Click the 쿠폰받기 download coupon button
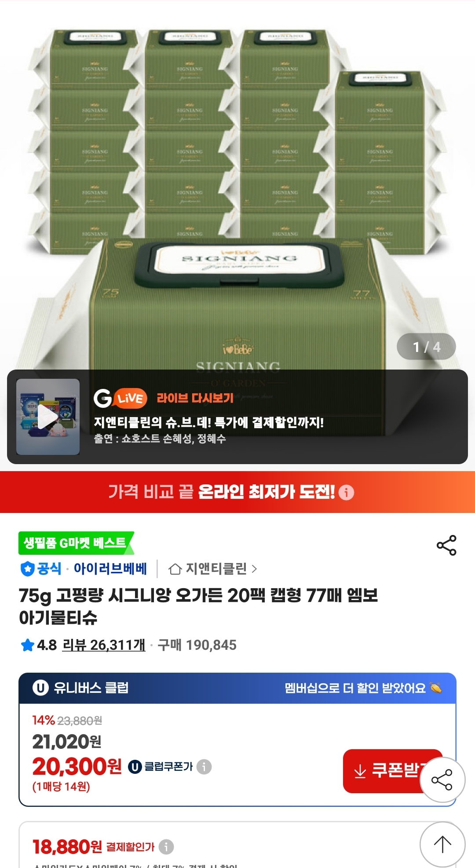The image size is (475, 868). click(392, 771)
